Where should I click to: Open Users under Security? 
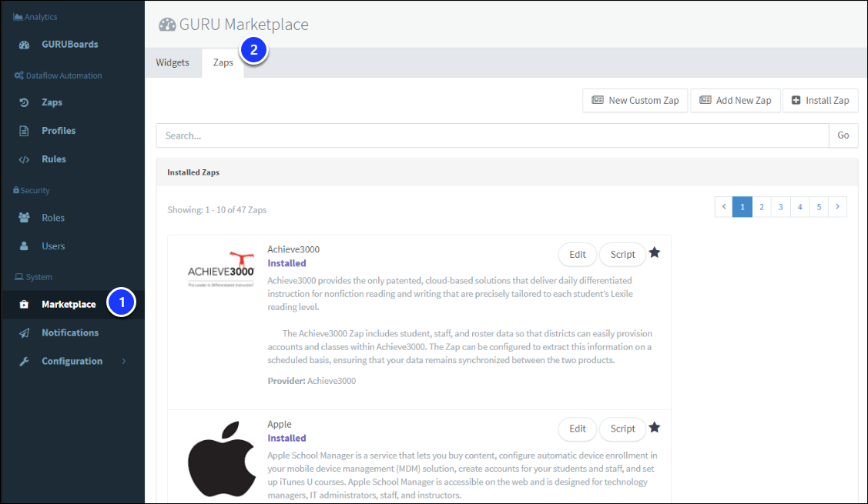(53, 246)
